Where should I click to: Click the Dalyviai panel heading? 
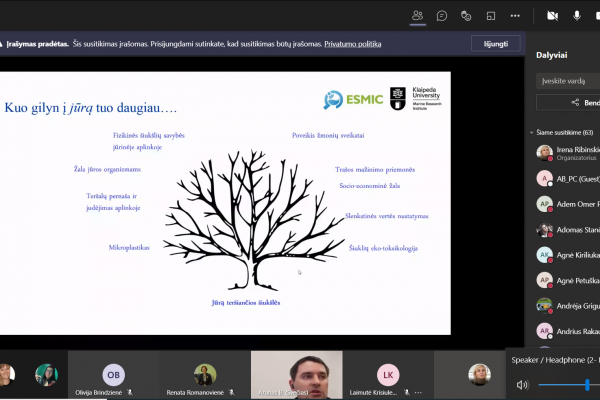[x=551, y=55]
